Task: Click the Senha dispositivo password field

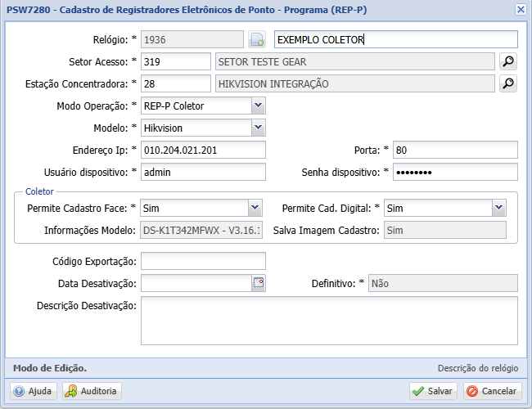Action: click(x=454, y=172)
